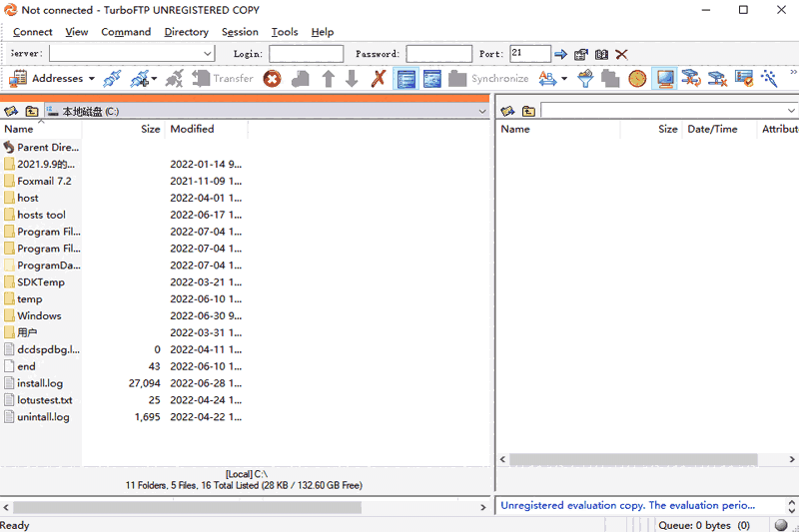
Task: Click the red X delete icon
Action: pyautogui.click(x=379, y=78)
